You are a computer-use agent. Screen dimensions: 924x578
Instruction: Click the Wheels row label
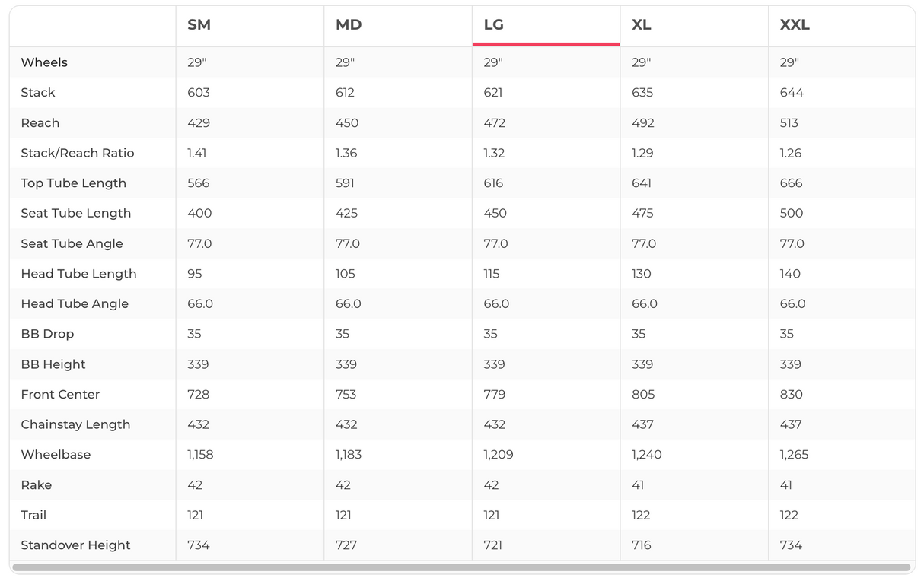click(x=44, y=62)
